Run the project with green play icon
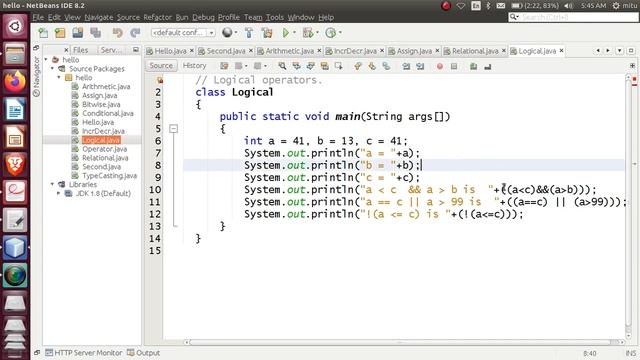The width and height of the screenshot is (640, 360). point(286,33)
